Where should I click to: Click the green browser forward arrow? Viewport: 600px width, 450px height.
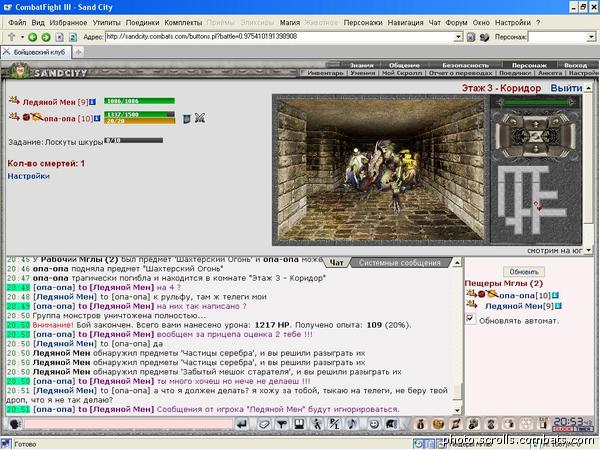(x=46, y=37)
